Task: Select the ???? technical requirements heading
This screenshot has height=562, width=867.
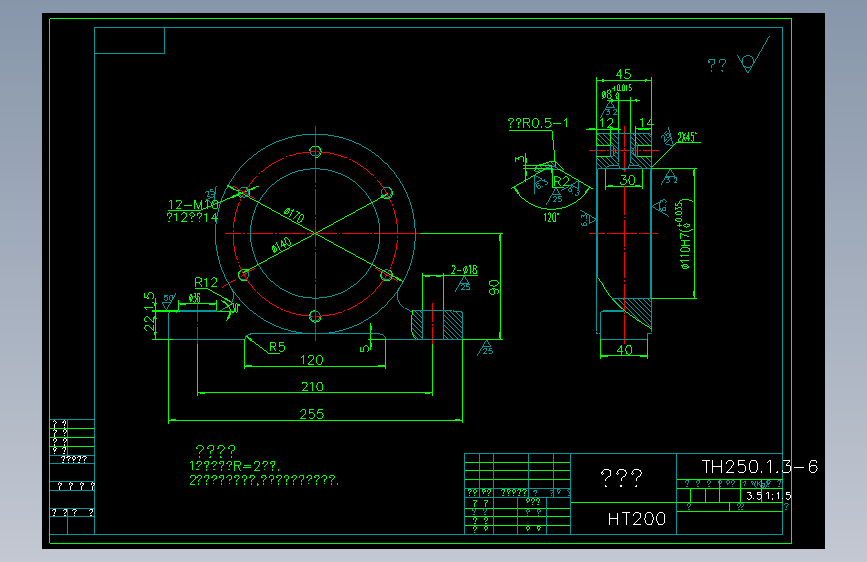Action: point(216,451)
